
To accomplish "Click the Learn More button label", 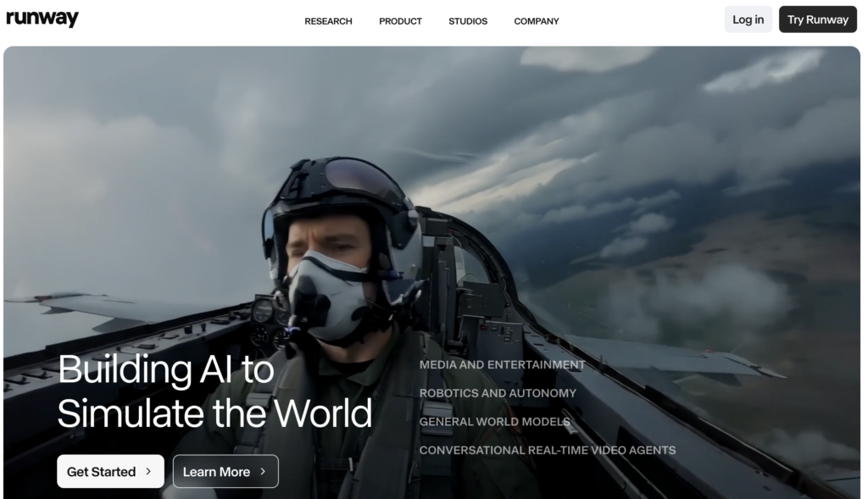I will (x=216, y=472).
